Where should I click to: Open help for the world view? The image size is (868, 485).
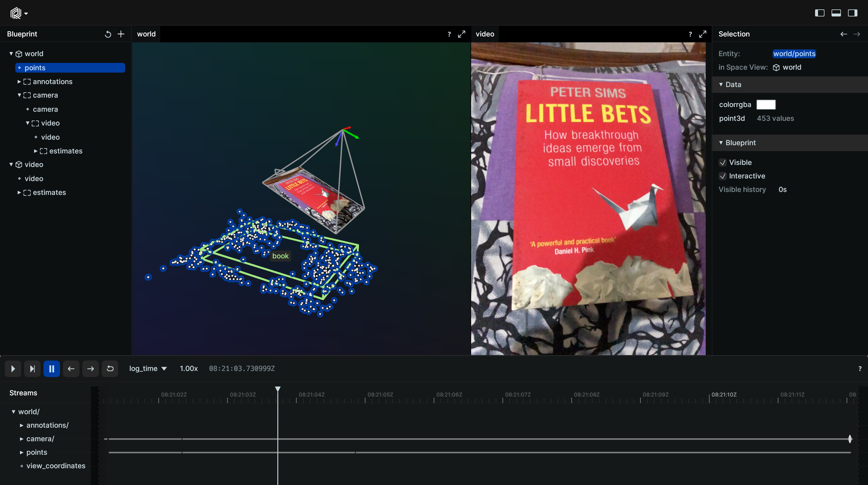tap(449, 34)
